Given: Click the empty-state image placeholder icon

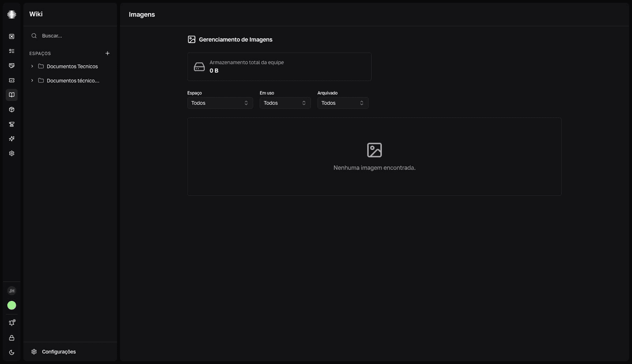Looking at the screenshot, I should coord(374,150).
